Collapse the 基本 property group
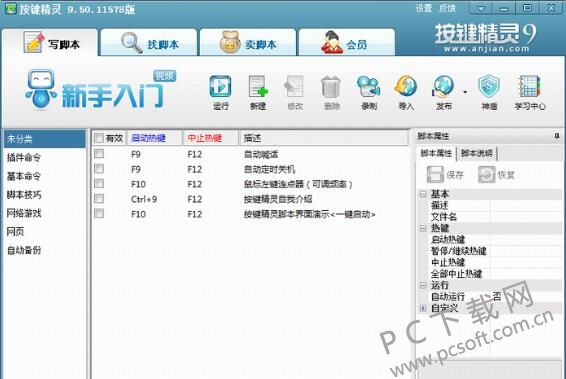566x379 pixels. pos(423,194)
